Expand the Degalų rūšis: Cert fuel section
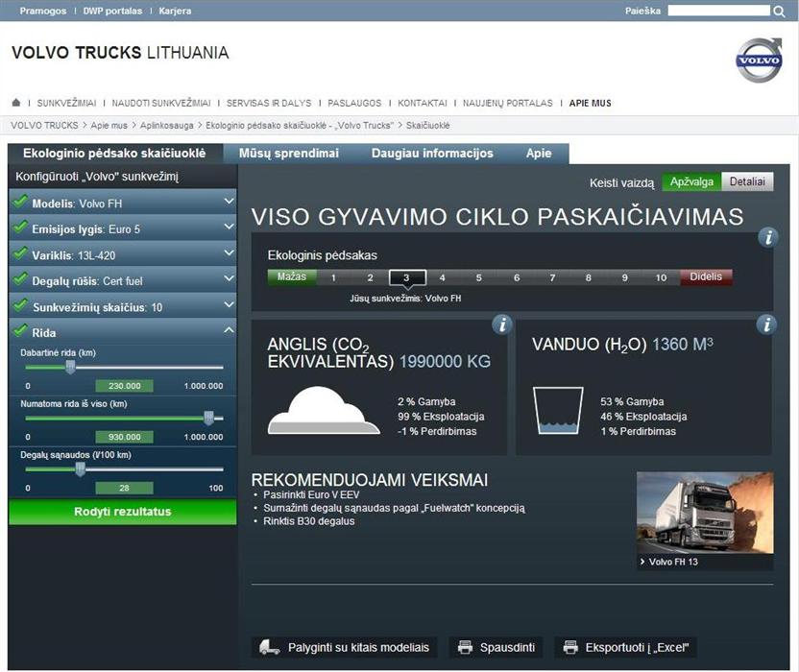This screenshot has width=799, height=672. (x=122, y=280)
